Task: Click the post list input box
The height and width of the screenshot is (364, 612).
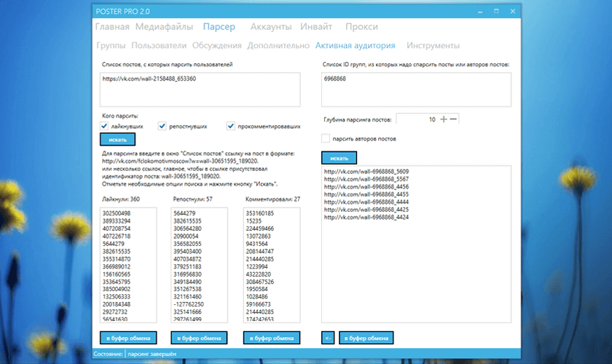Action: [x=200, y=90]
